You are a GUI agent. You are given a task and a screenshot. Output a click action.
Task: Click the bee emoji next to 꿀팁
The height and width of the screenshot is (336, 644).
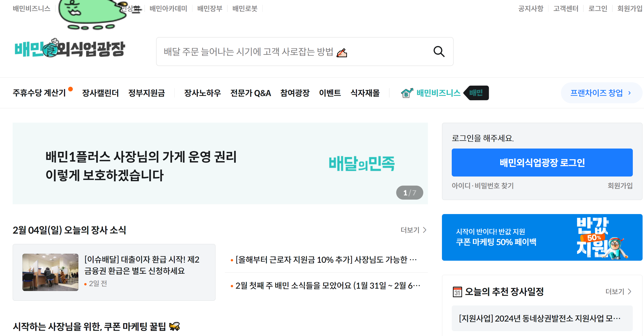point(174,326)
